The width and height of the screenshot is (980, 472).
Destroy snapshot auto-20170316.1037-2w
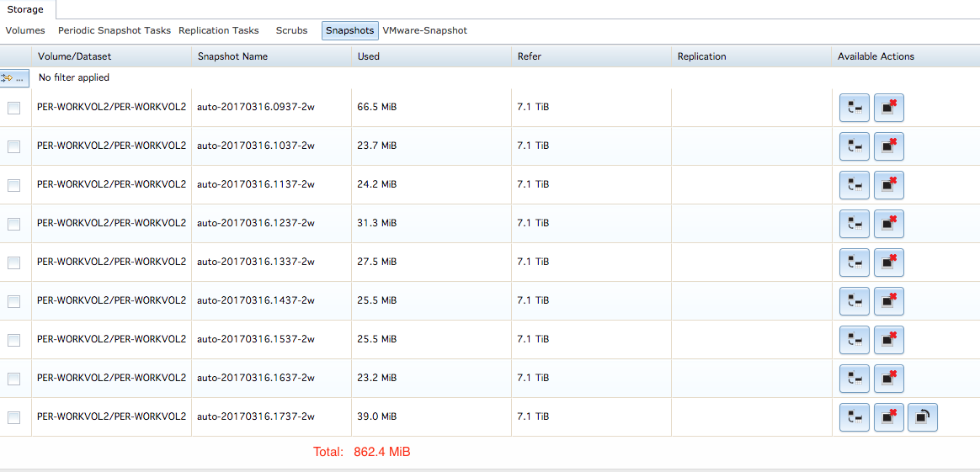click(889, 146)
